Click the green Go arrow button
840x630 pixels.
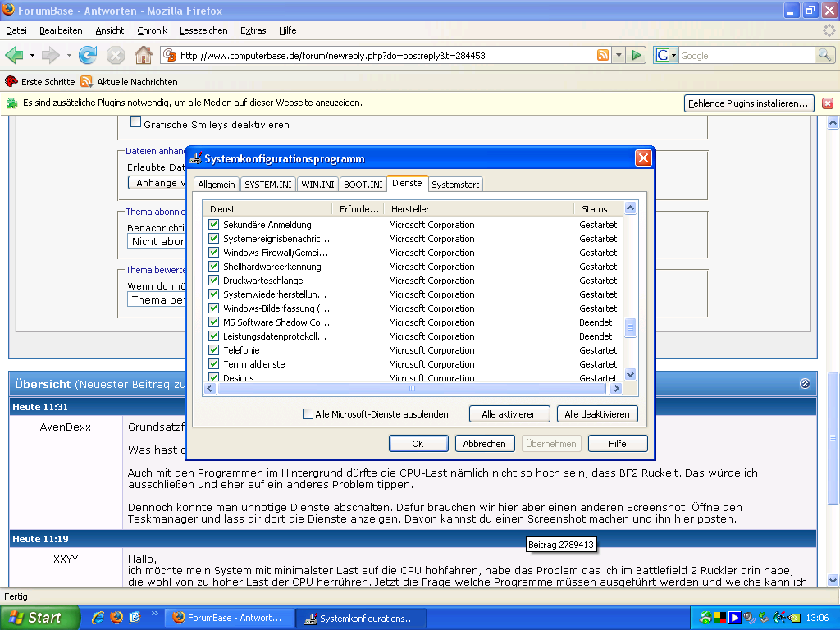(x=637, y=55)
